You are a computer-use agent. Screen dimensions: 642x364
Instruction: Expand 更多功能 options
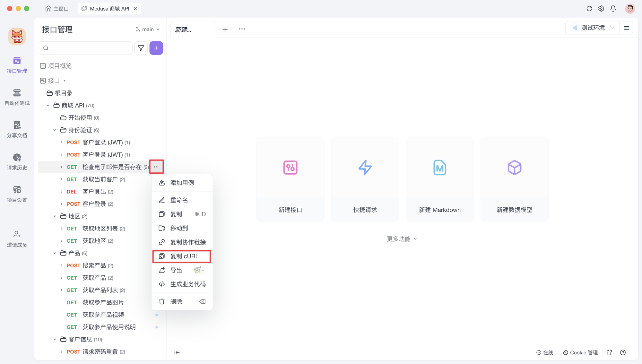402,239
